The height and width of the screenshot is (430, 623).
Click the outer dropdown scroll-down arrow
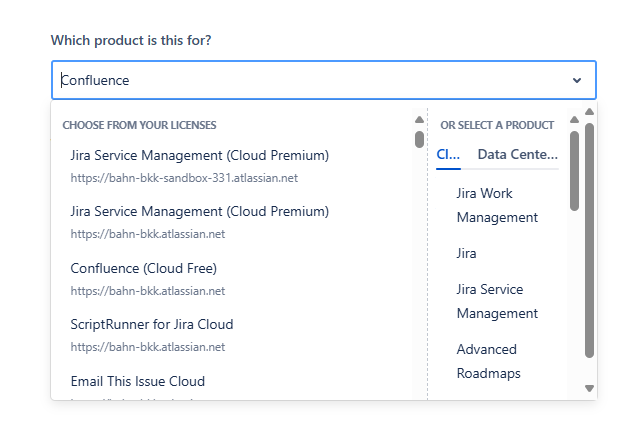click(589, 388)
